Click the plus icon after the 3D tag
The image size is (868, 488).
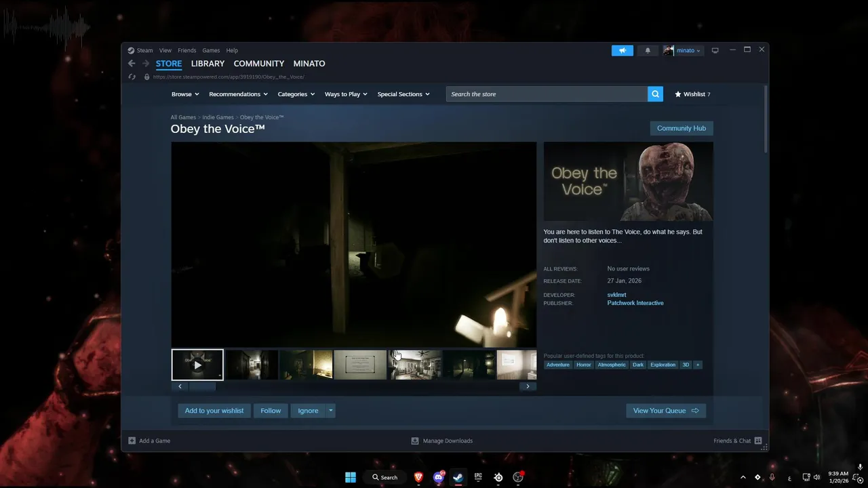698,365
